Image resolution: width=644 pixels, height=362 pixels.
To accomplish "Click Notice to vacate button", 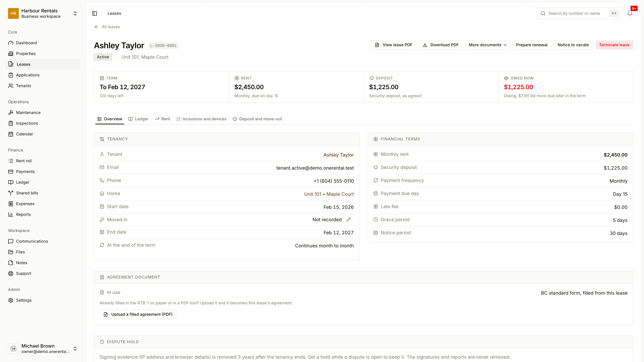I will pos(573,45).
